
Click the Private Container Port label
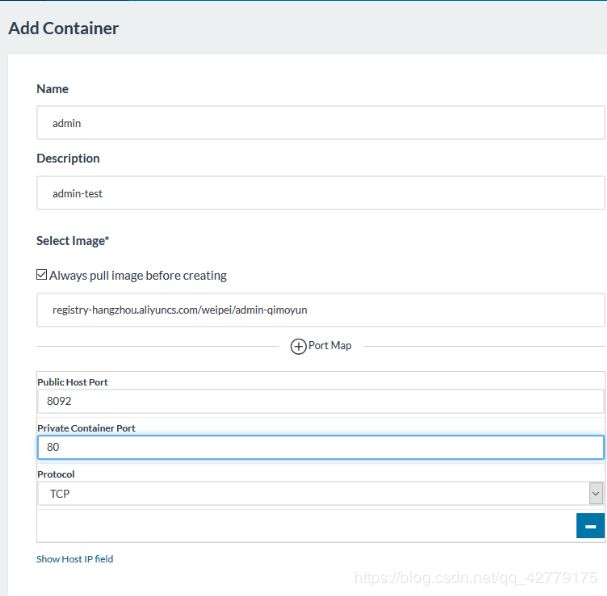coord(86,428)
